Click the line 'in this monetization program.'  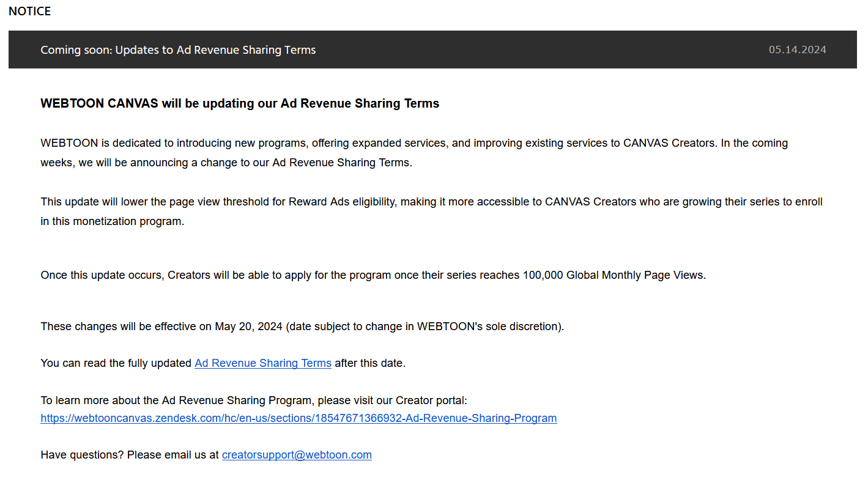(112, 221)
